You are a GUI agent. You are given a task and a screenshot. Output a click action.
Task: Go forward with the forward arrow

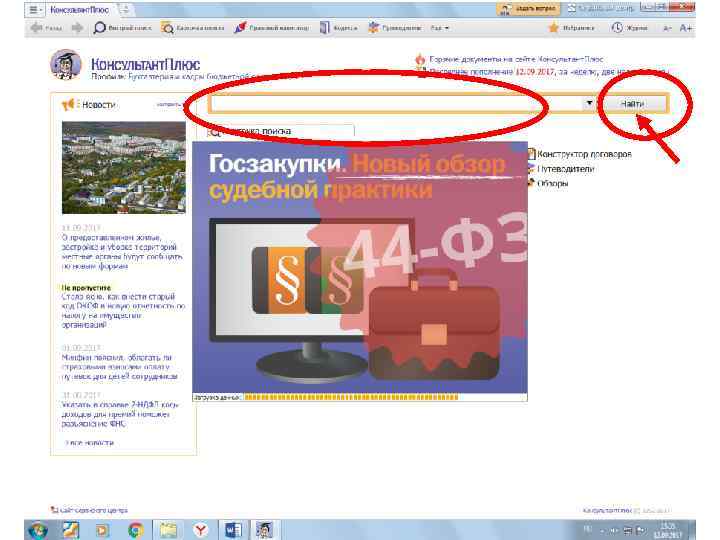coord(78,28)
